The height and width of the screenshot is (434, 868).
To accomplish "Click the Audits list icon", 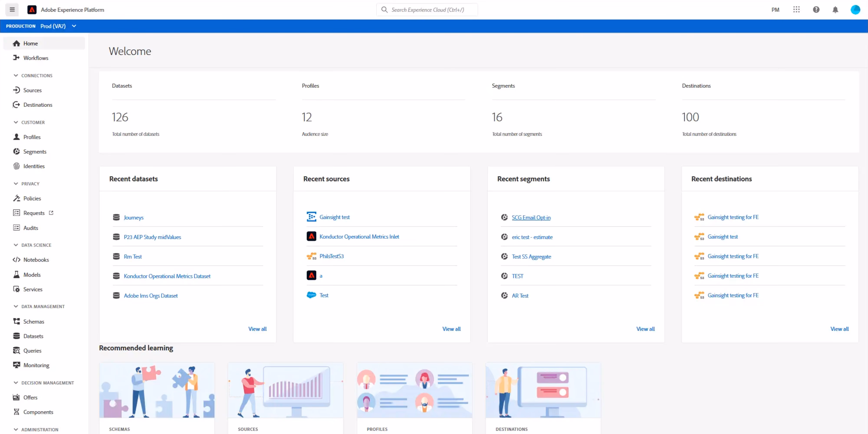I will (16, 227).
